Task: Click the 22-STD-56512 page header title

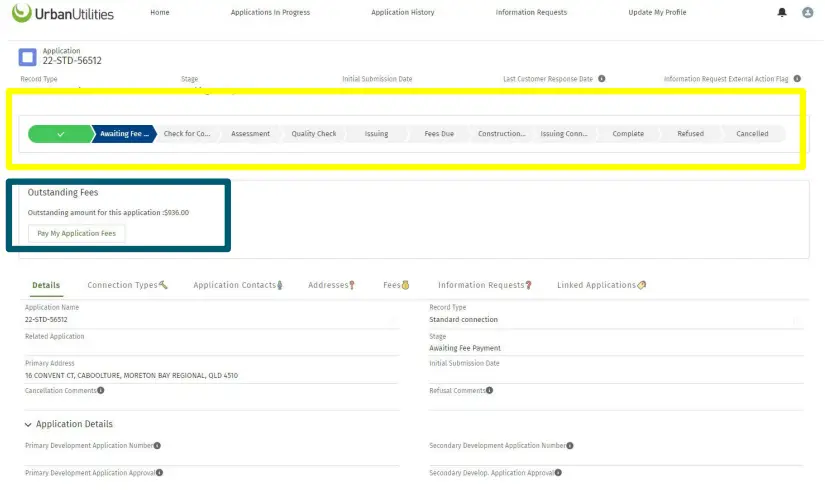Action: click(72, 61)
